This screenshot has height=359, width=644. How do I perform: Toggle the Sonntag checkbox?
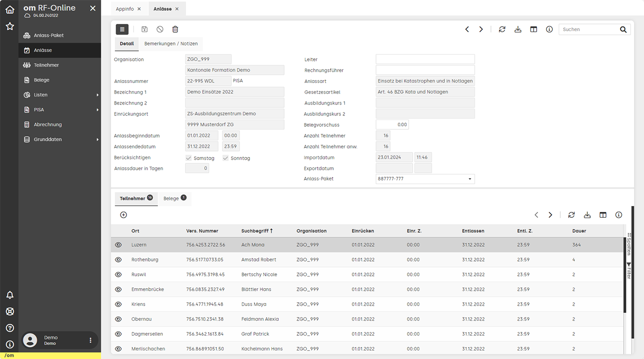coord(225,158)
